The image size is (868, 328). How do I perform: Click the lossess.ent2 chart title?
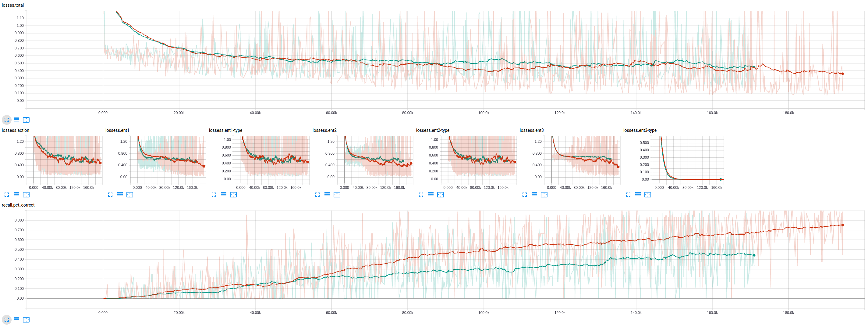324,130
